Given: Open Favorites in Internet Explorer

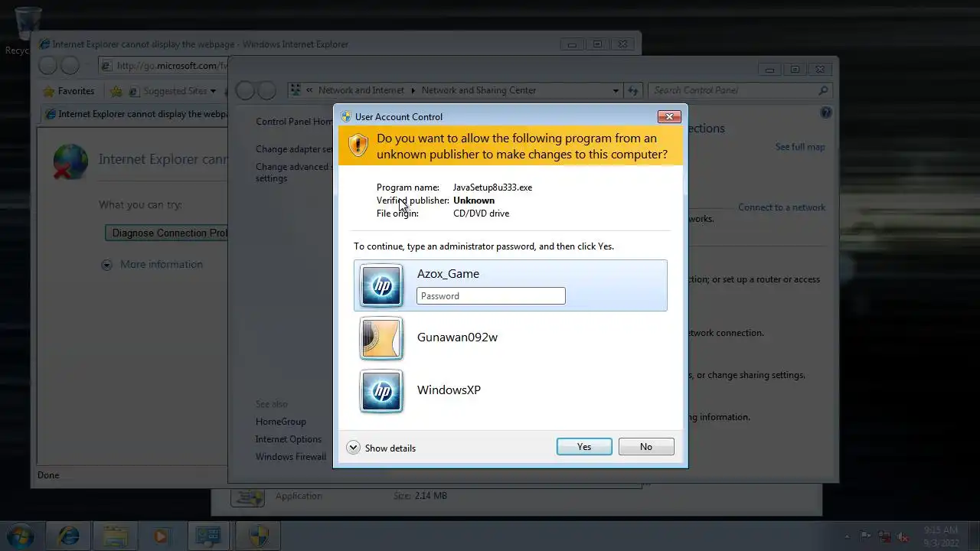Looking at the screenshot, I should coord(69,91).
